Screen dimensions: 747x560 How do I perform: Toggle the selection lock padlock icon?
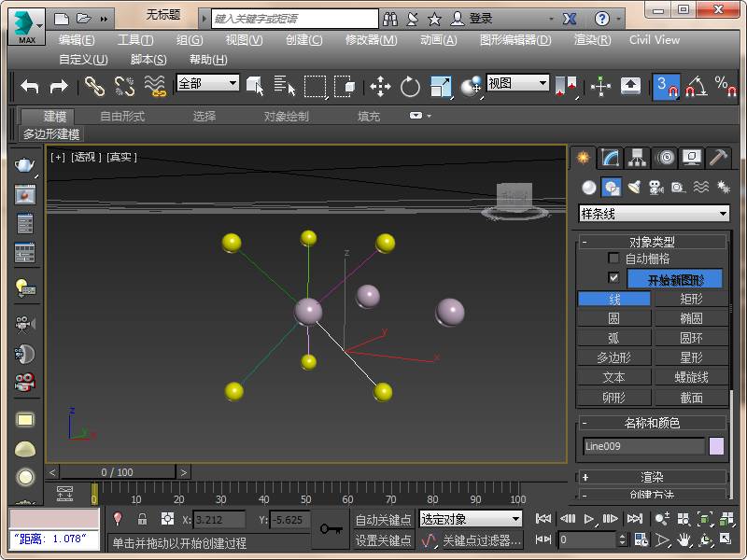coord(142,519)
